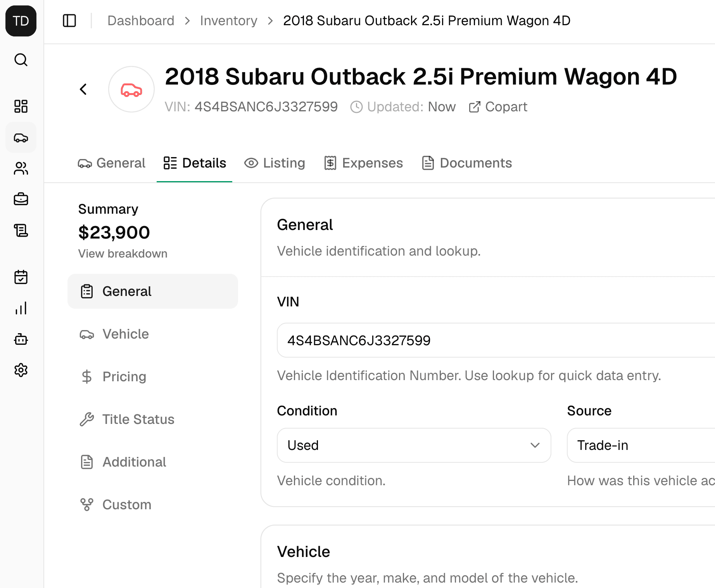
Task: Click into the VIN input field
Action: pyautogui.click(x=496, y=340)
